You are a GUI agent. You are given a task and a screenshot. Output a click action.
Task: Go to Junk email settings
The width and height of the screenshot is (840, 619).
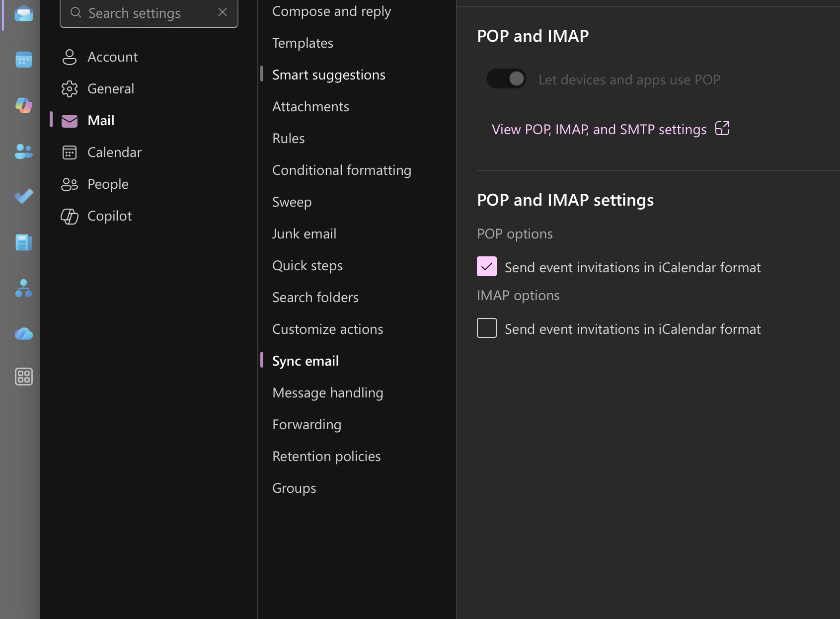click(304, 234)
